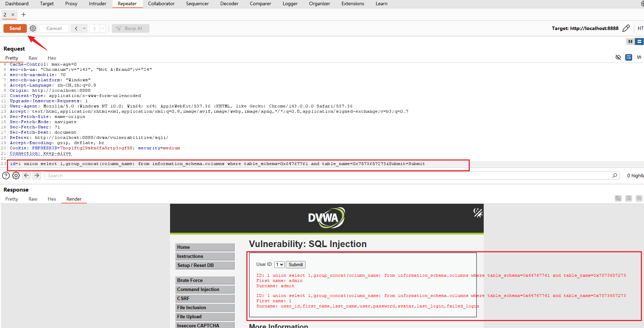Toggle \n newline icon in Response panel

(639, 198)
